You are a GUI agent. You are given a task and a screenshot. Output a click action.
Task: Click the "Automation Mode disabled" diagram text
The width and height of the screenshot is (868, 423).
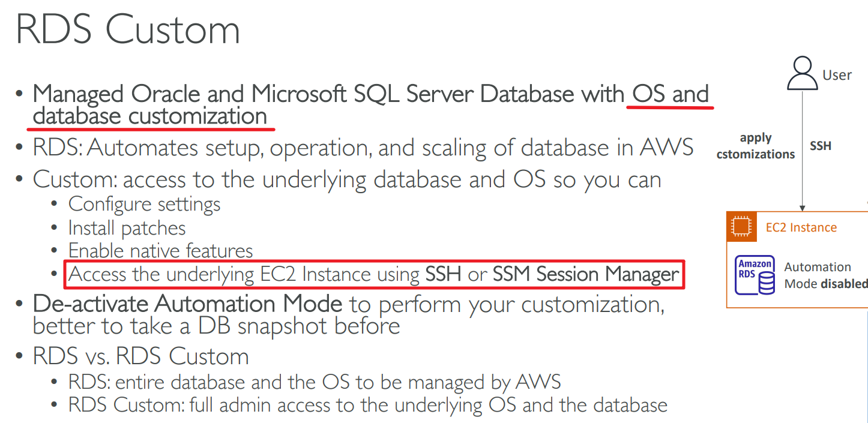pos(825,275)
